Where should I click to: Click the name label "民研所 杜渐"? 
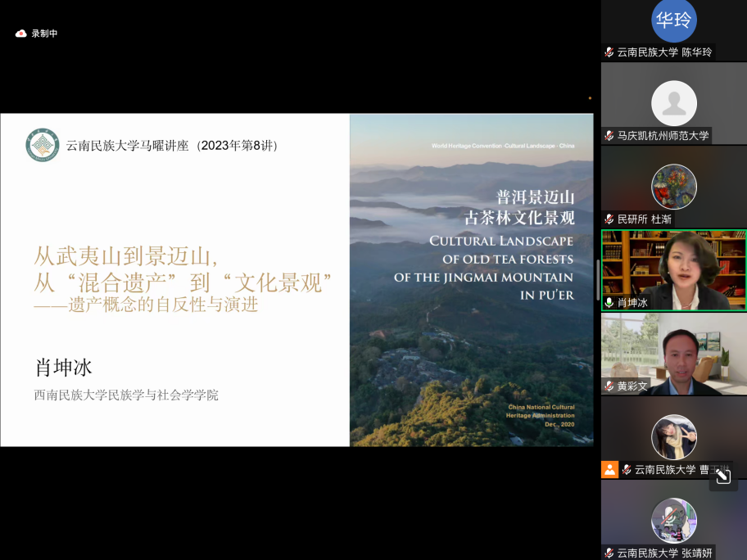[644, 219]
